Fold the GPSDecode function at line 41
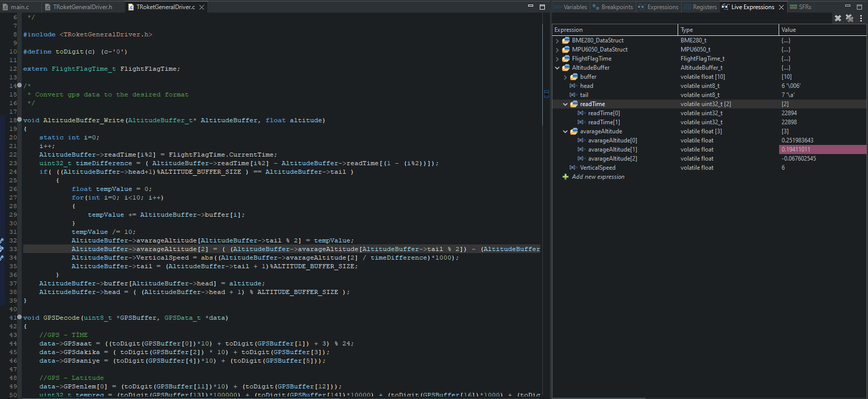Image resolution: width=868 pixels, height=399 pixels. click(19, 317)
